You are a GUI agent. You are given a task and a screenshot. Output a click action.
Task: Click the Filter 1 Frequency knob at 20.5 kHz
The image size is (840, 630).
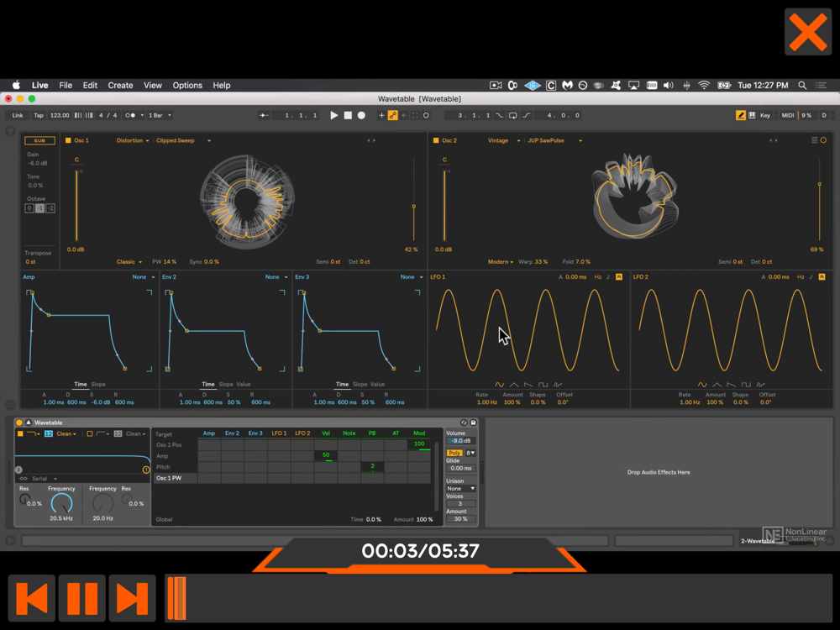[x=61, y=503]
